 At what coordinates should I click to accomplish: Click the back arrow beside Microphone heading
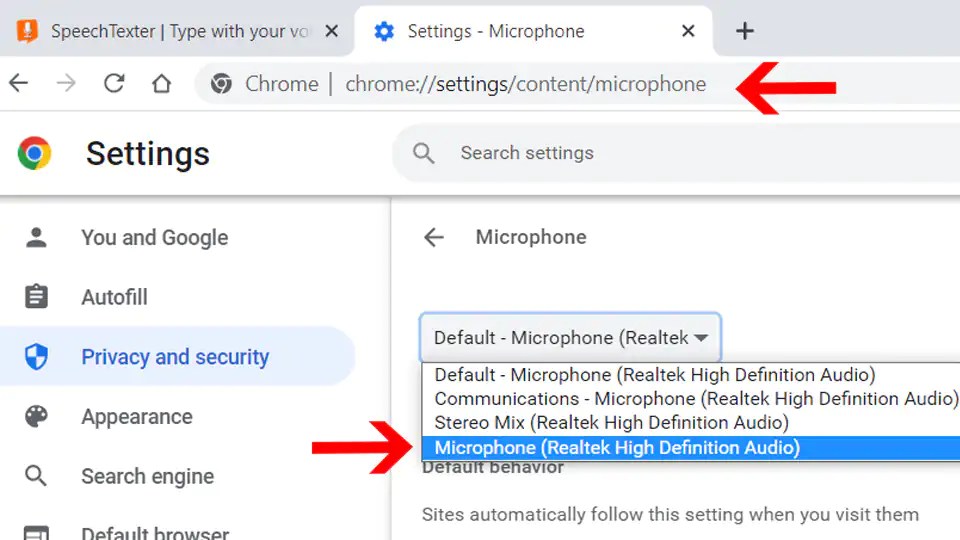(433, 237)
